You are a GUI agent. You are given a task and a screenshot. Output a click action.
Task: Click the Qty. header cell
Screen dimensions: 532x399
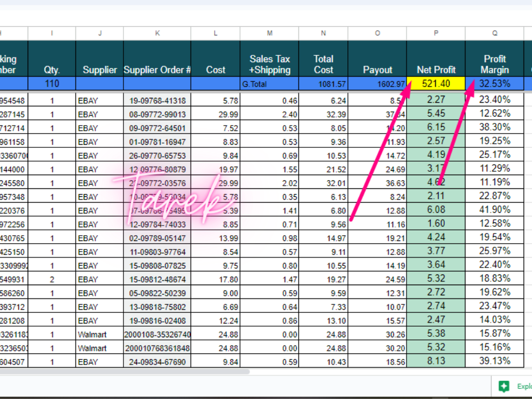52,59
